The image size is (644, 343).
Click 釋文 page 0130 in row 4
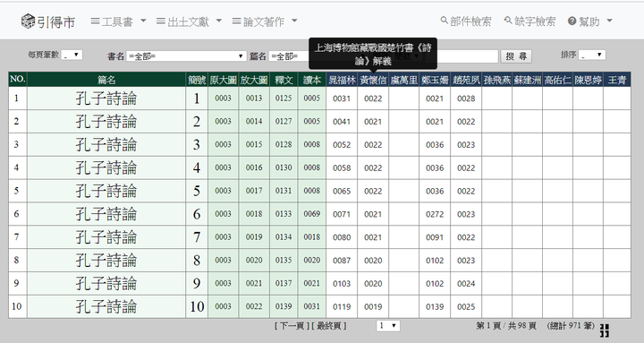click(x=284, y=167)
